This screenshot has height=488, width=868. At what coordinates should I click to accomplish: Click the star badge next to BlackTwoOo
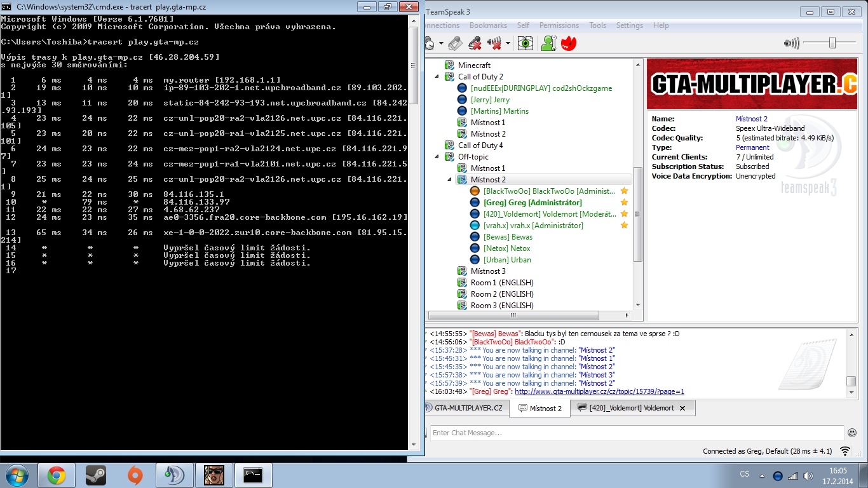click(x=624, y=191)
